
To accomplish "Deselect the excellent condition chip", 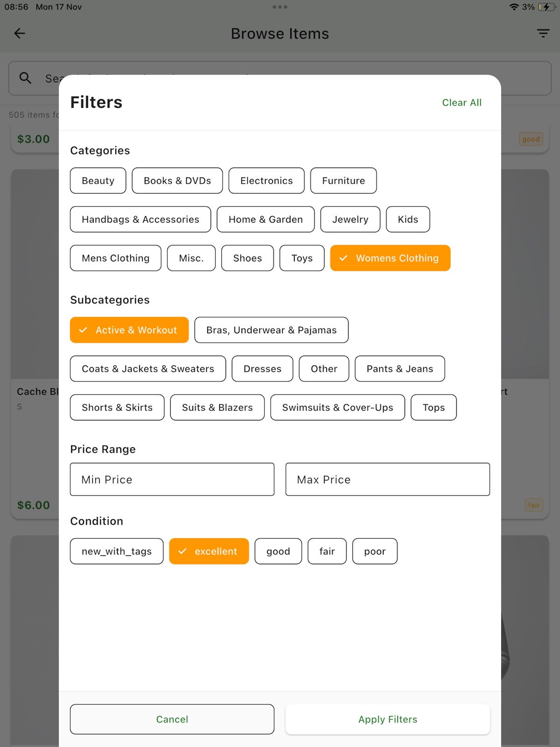I will click(209, 551).
